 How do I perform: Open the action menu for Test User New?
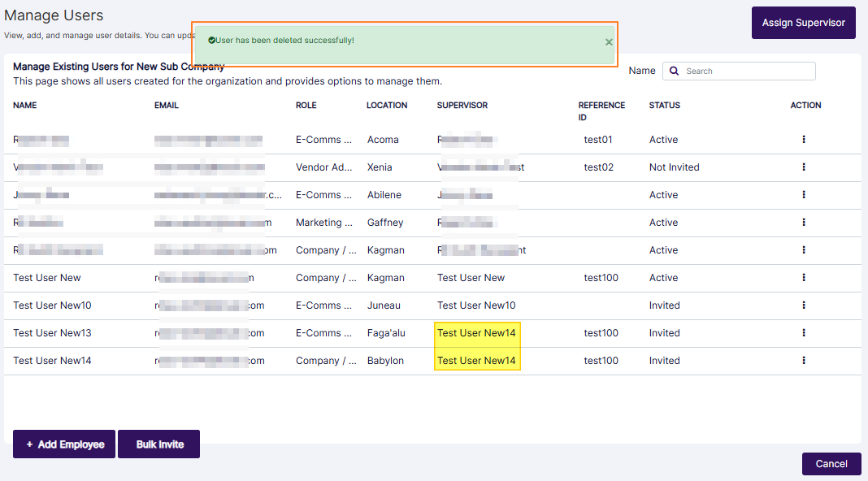coord(803,277)
